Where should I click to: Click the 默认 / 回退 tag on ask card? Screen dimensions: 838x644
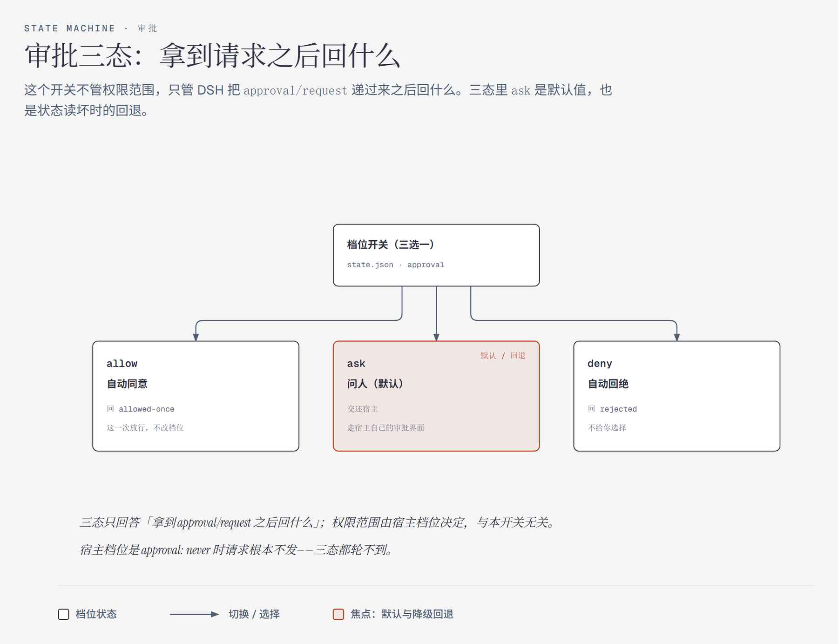point(503,356)
